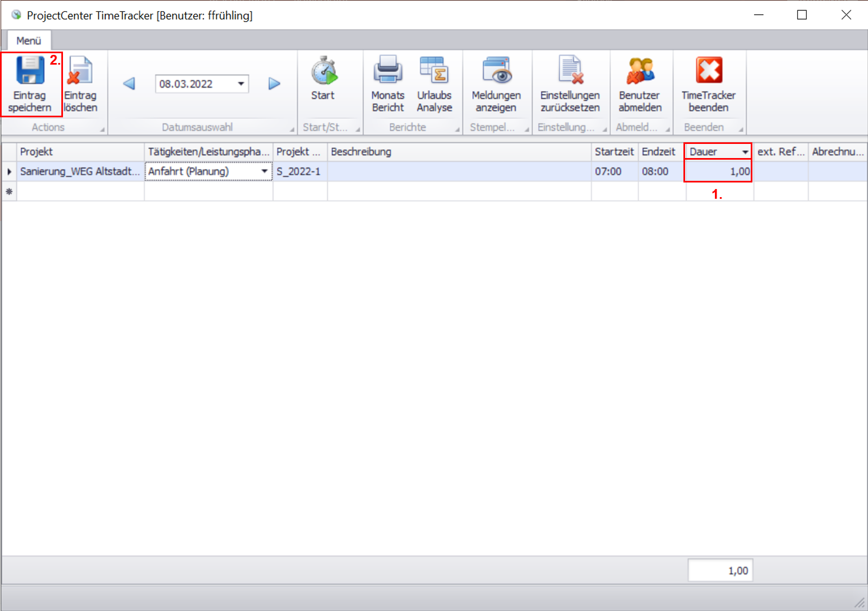Expand the Anfahrt (Planung) activity dropdown

pyautogui.click(x=264, y=171)
